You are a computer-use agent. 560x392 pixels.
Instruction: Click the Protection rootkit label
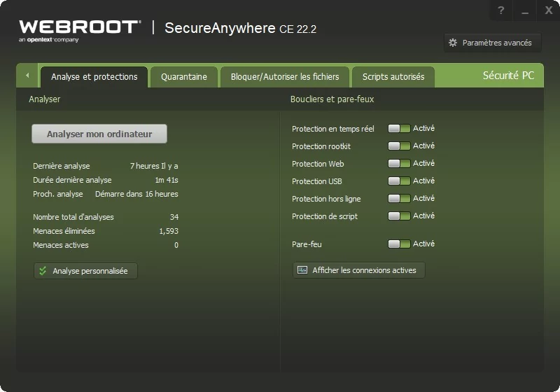click(321, 146)
